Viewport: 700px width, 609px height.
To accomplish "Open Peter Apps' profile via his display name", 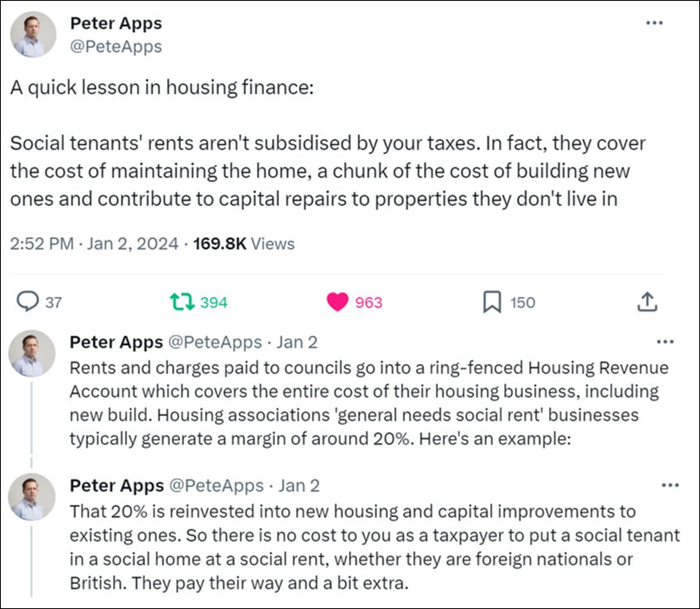I will click(116, 24).
